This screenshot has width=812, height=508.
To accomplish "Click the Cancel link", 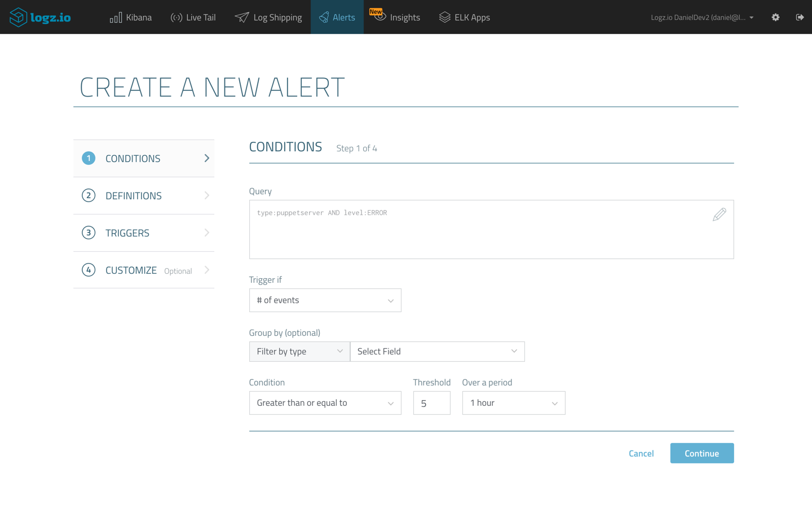I will pyautogui.click(x=641, y=453).
